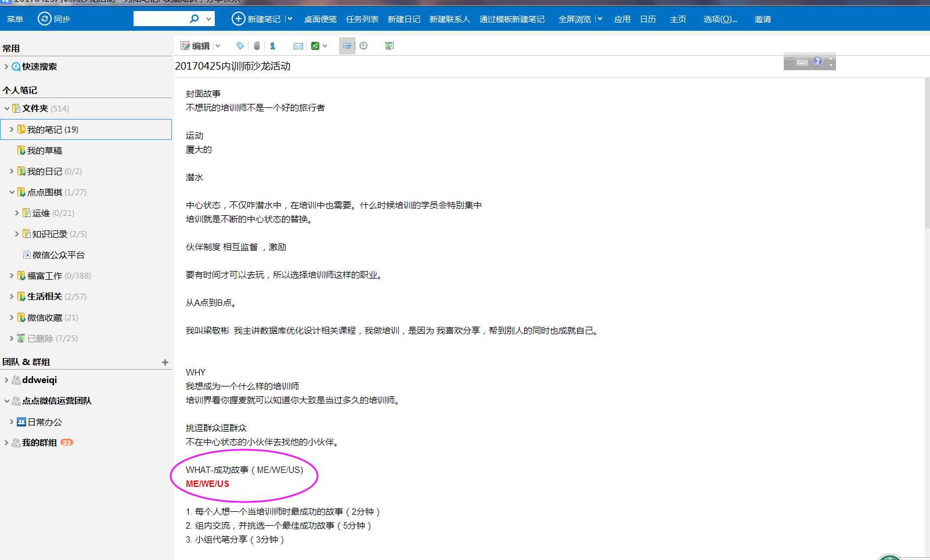
Task: Open the 编辑 dropdown arrow
Action: coord(218,46)
